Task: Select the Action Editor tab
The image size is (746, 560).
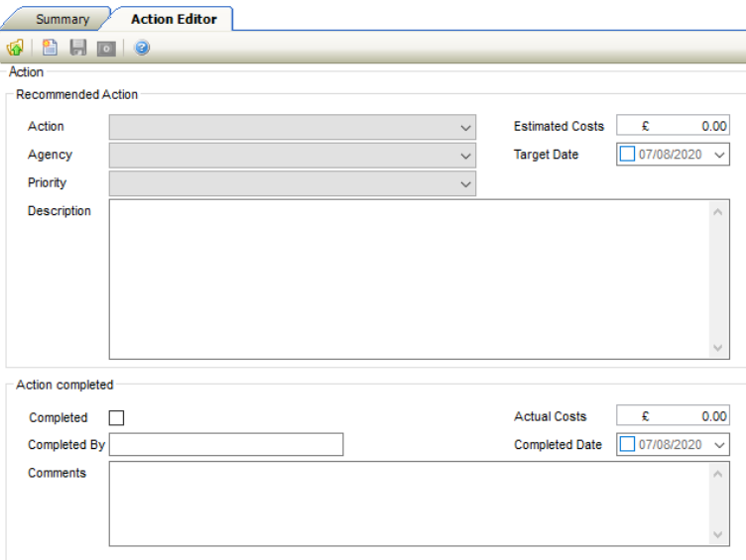Action: pyautogui.click(x=174, y=19)
